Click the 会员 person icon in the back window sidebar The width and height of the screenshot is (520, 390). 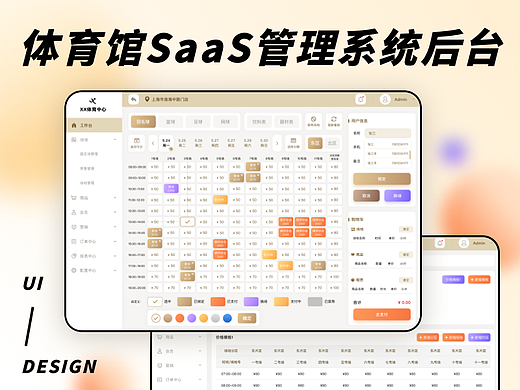pos(160,351)
